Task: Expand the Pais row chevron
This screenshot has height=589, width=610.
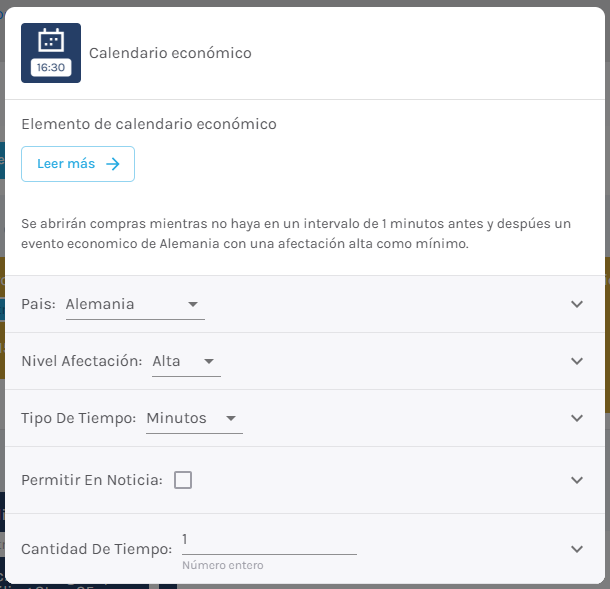Action: click(x=577, y=304)
